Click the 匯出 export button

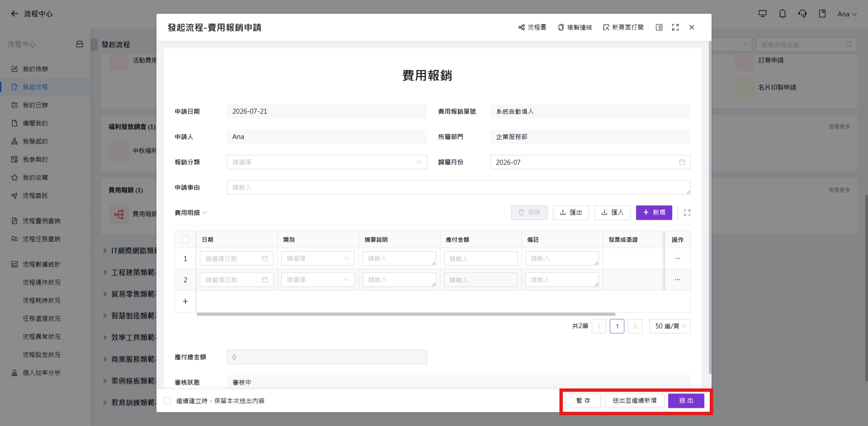(571, 213)
